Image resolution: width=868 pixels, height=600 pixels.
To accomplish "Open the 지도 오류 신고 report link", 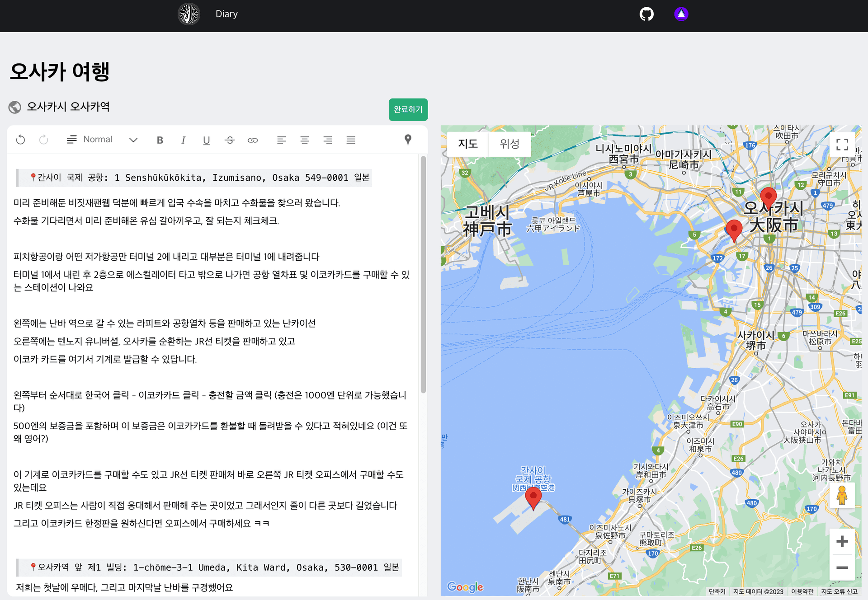I will [840, 591].
